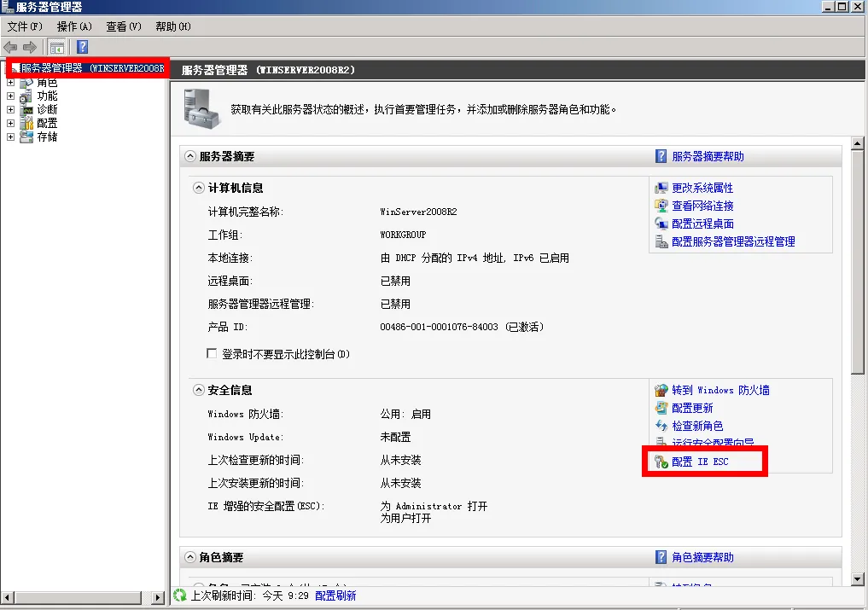Image resolution: width=868 pixels, height=610 pixels.
Task: Open the 转到 Windows 防火墙 link
Action: coord(720,390)
